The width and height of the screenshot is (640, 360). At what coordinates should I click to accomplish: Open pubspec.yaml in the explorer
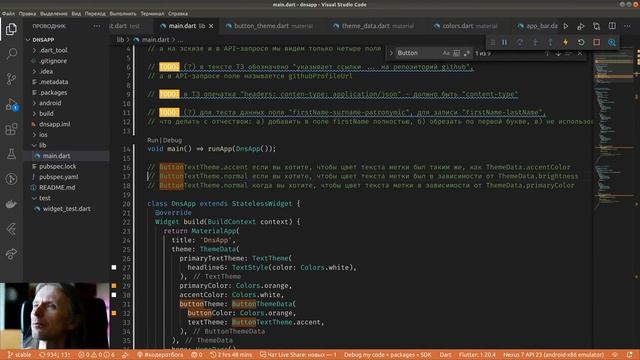[x=66, y=177]
